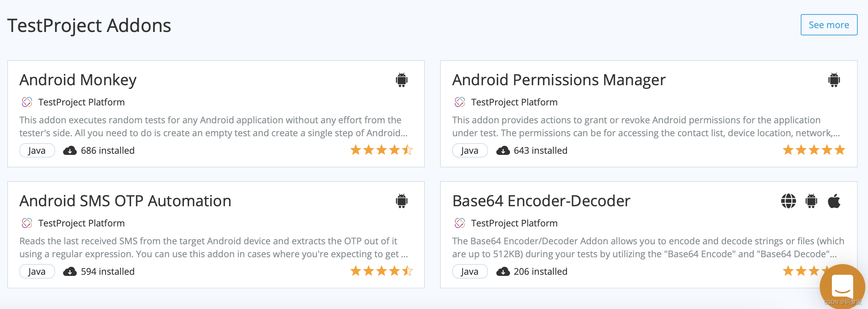Click the download cloud icon beside 686 installed
This screenshot has width=868, height=309.
click(70, 151)
